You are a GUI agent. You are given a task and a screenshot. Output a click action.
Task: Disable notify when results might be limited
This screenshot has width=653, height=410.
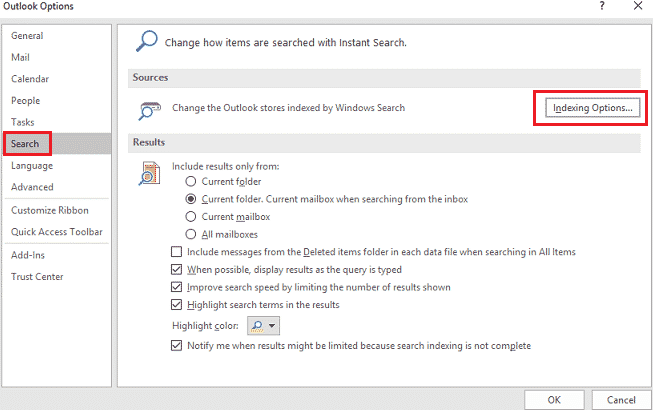[x=178, y=346]
